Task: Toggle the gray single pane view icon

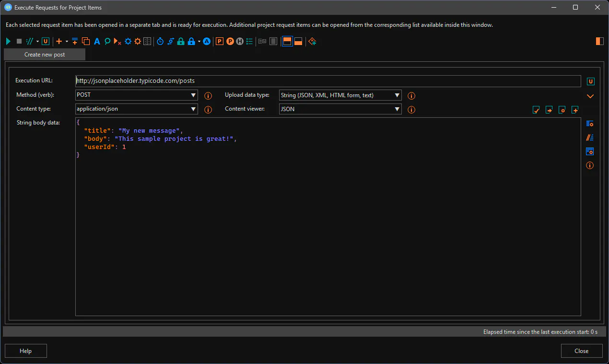Action: point(273,42)
